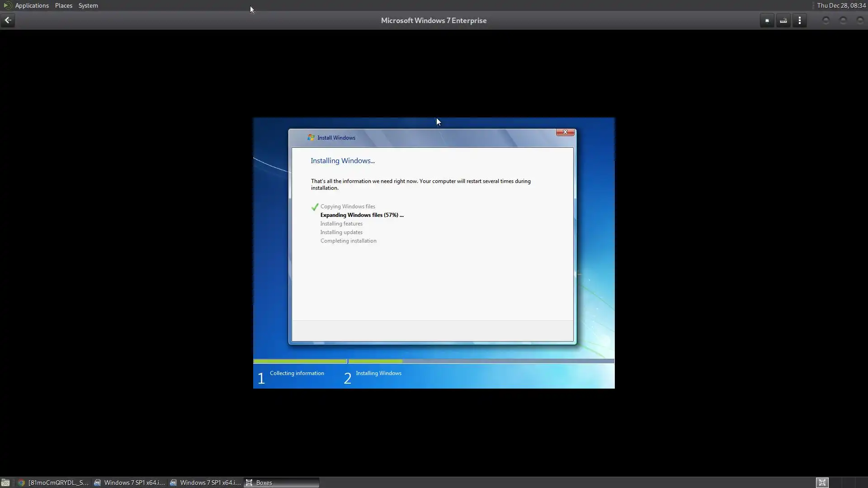Open the send keyboard shortcut button
Screen dimensions: 868x488
(783, 20)
